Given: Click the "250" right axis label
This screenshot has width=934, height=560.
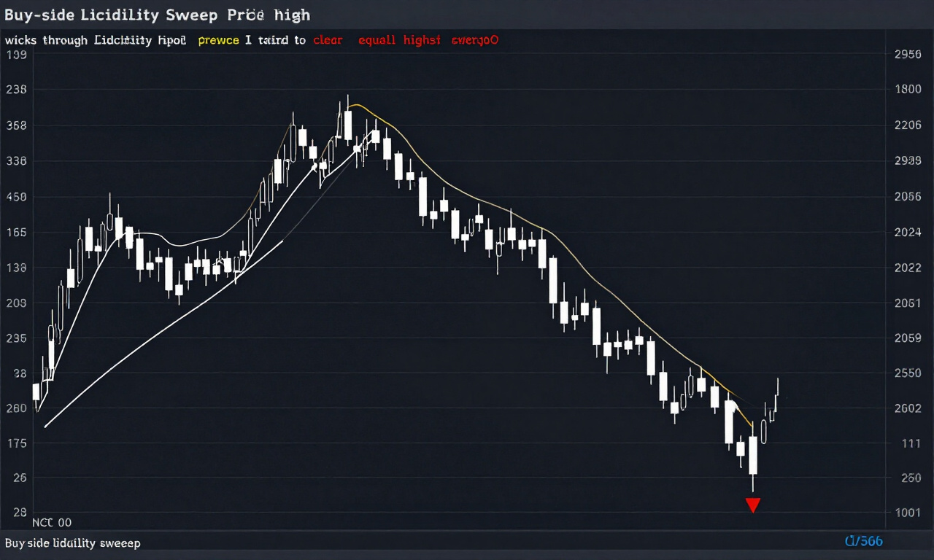Looking at the screenshot, I should tap(911, 478).
